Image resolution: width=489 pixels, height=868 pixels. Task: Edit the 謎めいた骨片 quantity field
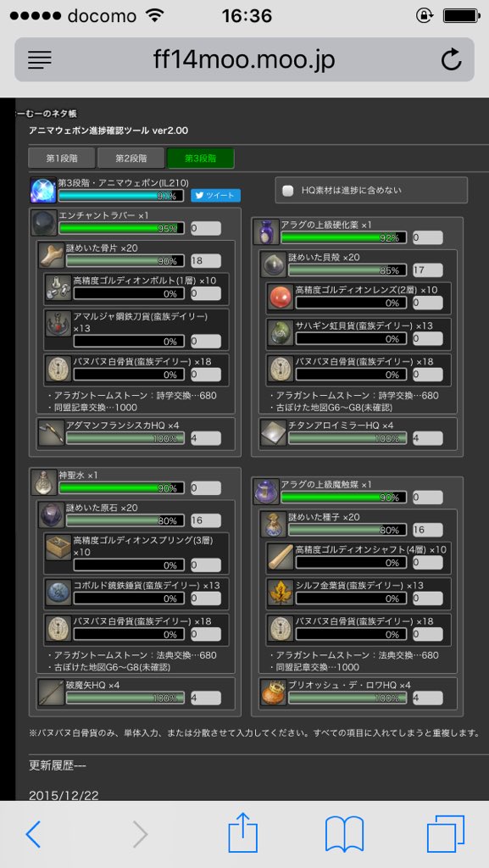(x=206, y=261)
